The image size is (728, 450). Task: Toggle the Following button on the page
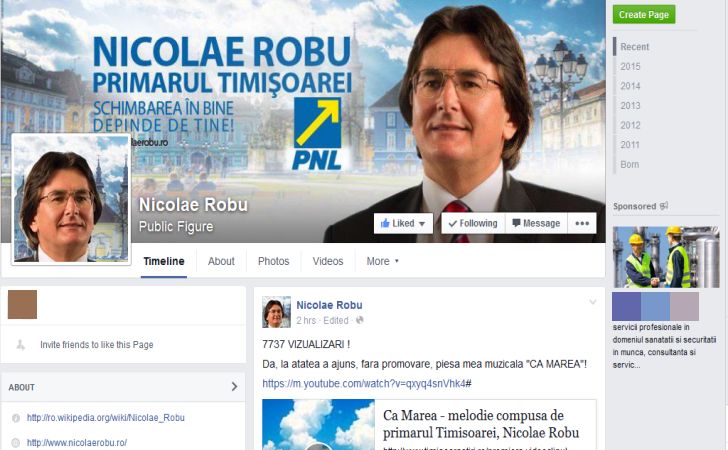pyautogui.click(x=473, y=223)
